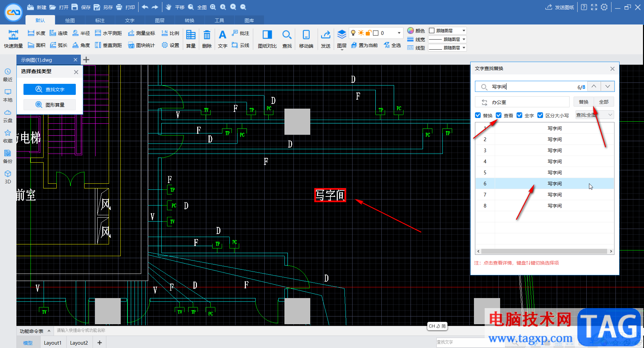Image resolution: width=644 pixels, height=348 pixels.
Task: Open 云盘 cloud drive in sidebar
Action: 8,116
